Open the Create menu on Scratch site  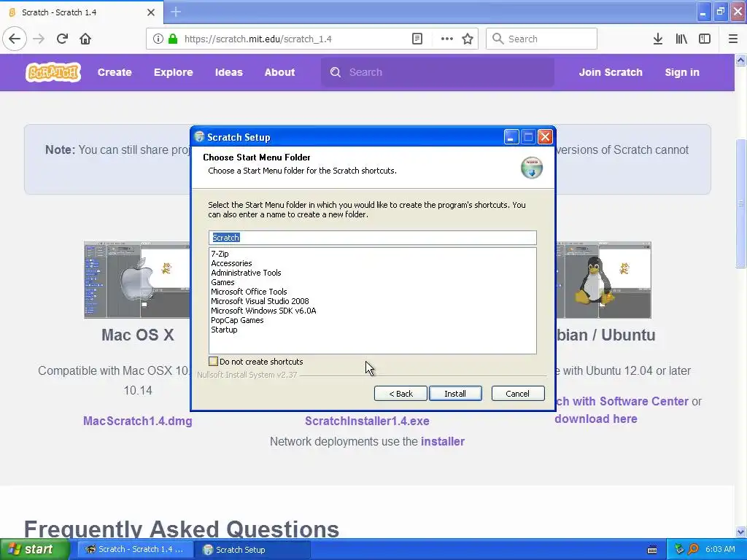115,72
